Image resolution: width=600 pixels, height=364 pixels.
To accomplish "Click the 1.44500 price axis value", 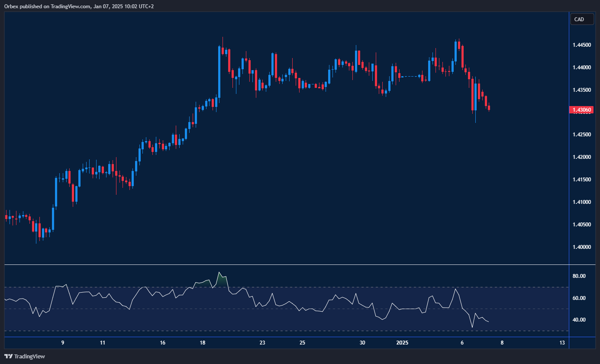I will [x=582, y=45].
